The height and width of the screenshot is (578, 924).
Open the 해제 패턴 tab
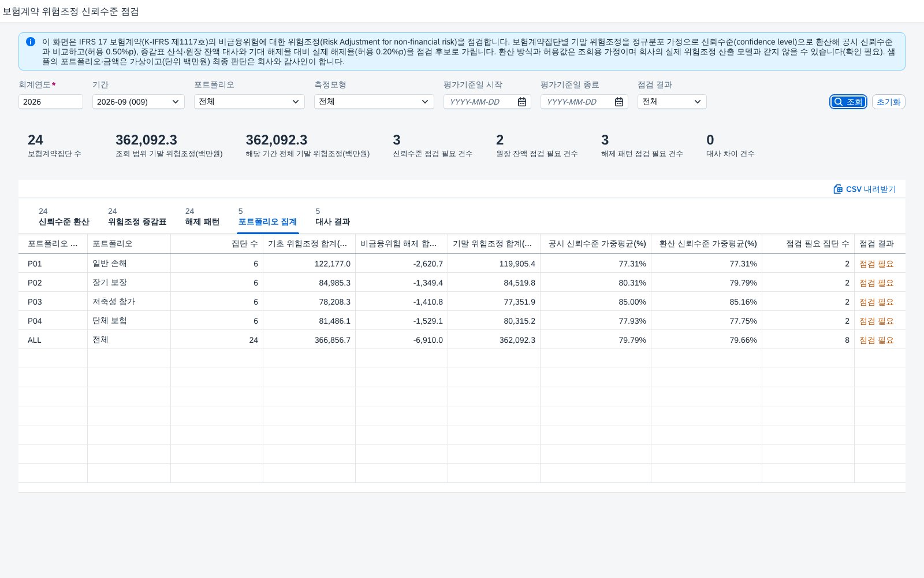[x=202, y=217]
